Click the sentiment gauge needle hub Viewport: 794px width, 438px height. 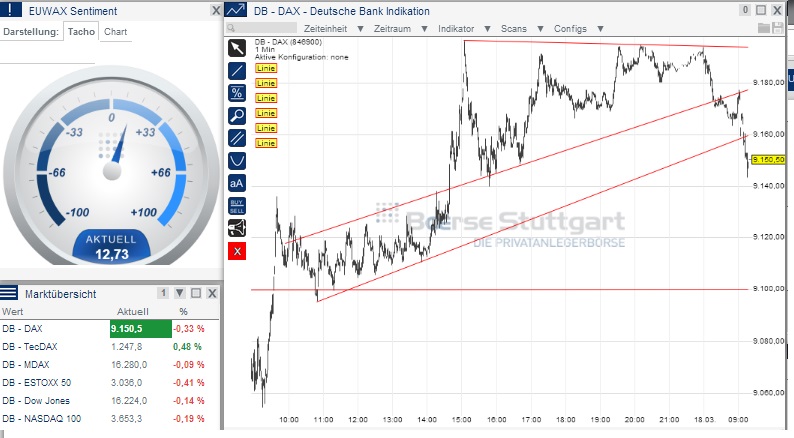(112, 171)
